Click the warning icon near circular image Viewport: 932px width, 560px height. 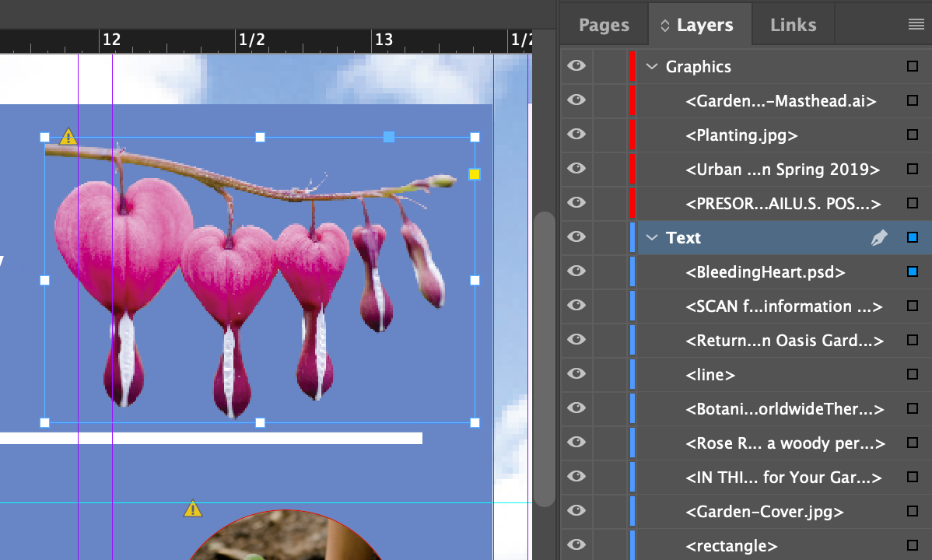click(x=193, y=509)
